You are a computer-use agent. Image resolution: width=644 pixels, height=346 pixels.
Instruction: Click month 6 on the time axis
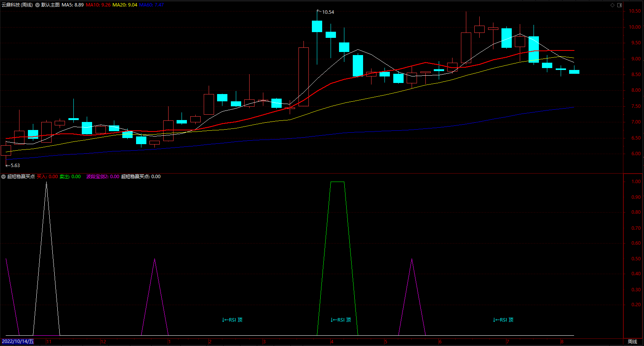pos(440,342)
